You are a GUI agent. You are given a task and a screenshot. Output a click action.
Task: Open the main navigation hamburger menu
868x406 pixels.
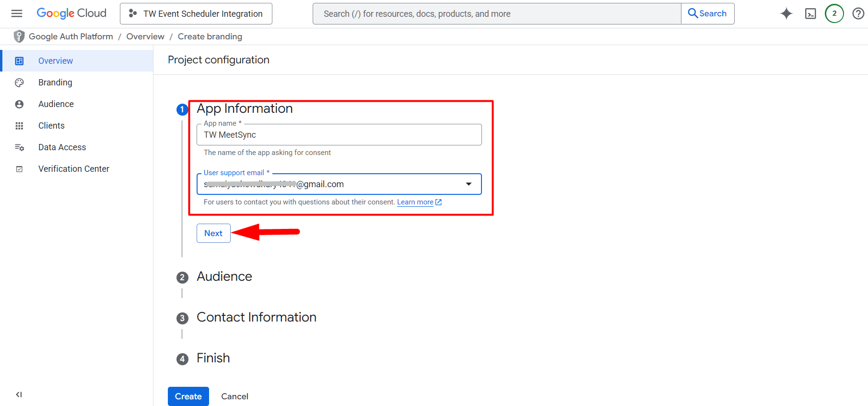(x=17, y=13)
